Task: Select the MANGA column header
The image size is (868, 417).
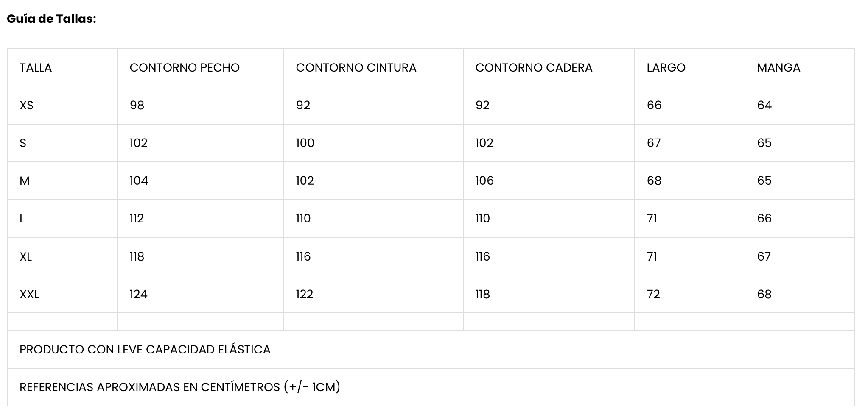Action: pyautogui.click(x=778, y=68)
